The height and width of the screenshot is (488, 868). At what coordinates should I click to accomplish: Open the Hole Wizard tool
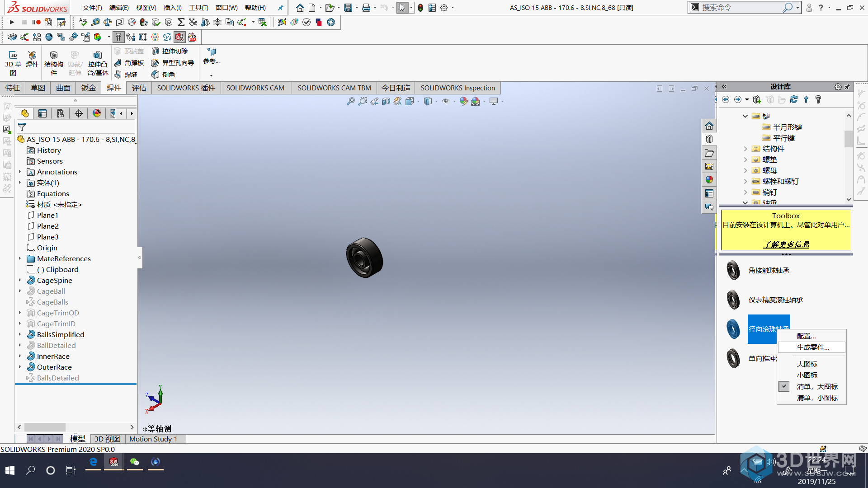click(172, 63)
